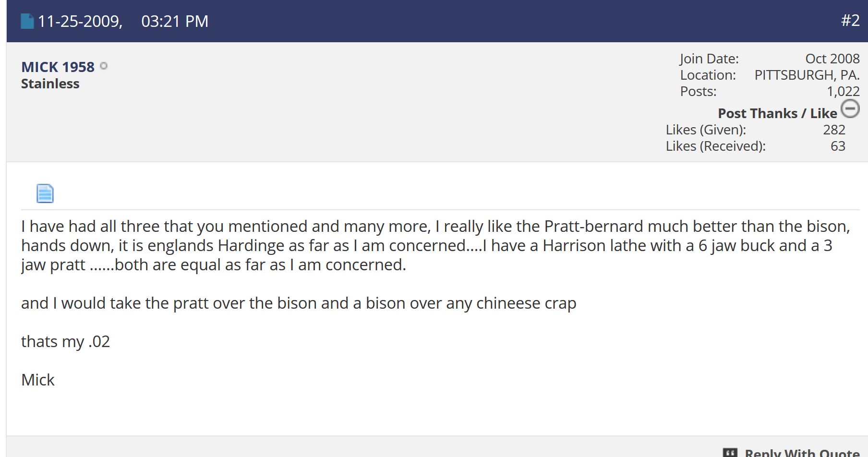
Task: Click the post time 03:21 PM
Action: click(175, 21)
